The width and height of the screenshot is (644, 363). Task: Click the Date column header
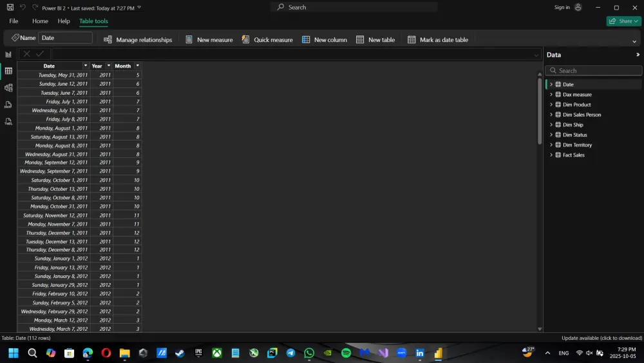(x=49, y=66)
